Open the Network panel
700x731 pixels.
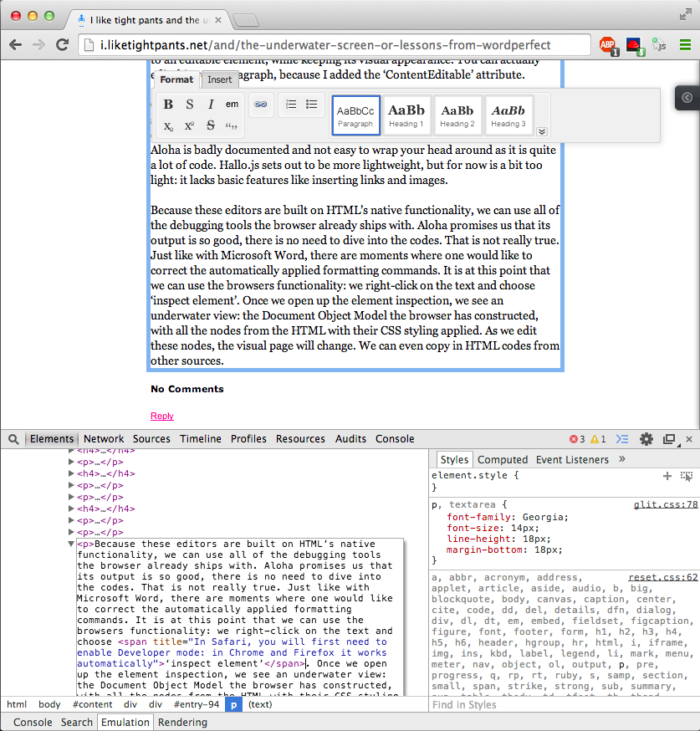pyautogui.click(x=104, y=439)
